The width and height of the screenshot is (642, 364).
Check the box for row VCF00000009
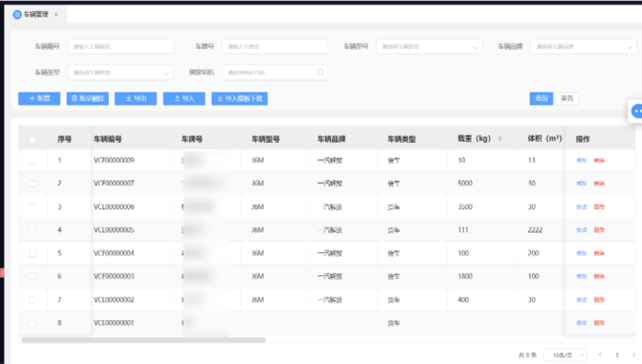(32, 160)
